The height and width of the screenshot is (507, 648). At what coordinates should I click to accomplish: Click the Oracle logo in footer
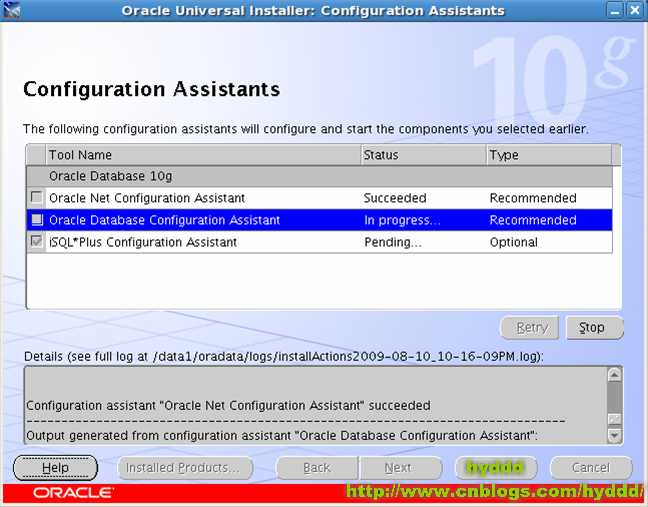coord(73,493)
